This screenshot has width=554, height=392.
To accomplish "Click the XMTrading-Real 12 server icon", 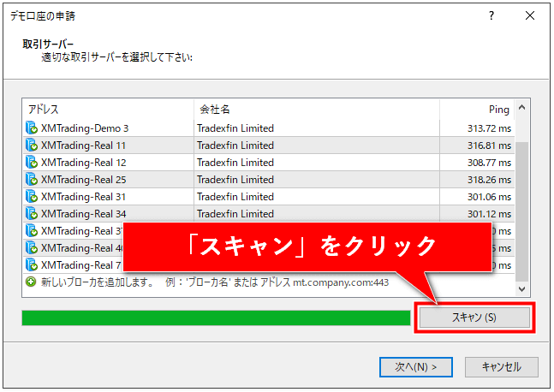I will 32,162.
